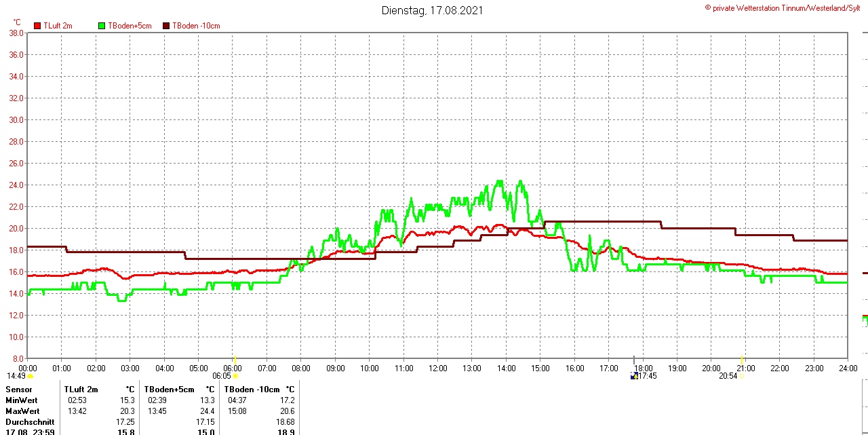
Task: Click the red TLuft 2m legend square
Action: click(37, 26)
